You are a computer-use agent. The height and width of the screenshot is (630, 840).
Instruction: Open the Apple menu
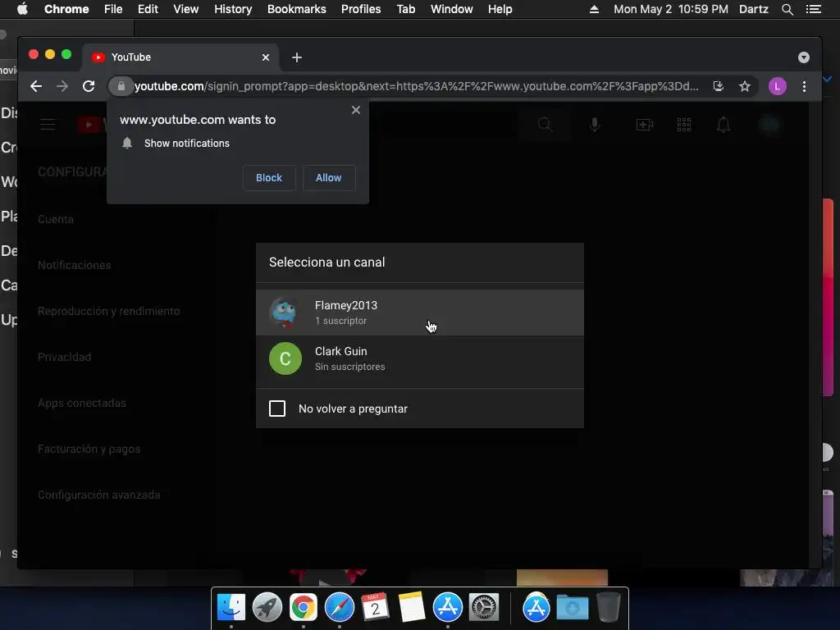coord(22,9)
